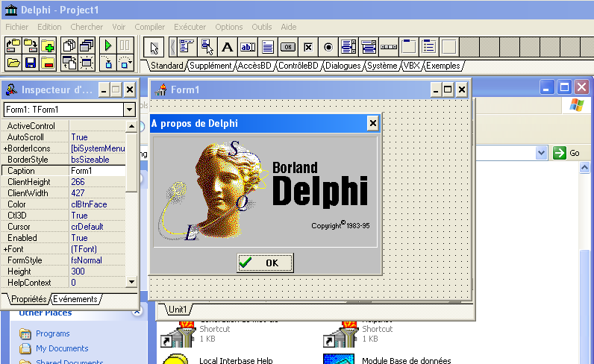
Task: Select the Label 'A' component
Action: click(x=228, y=47)
